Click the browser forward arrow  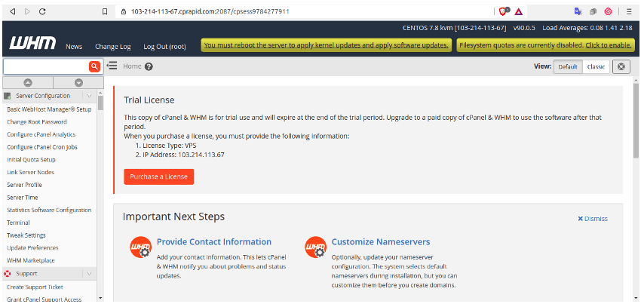(x=27, y=11)
